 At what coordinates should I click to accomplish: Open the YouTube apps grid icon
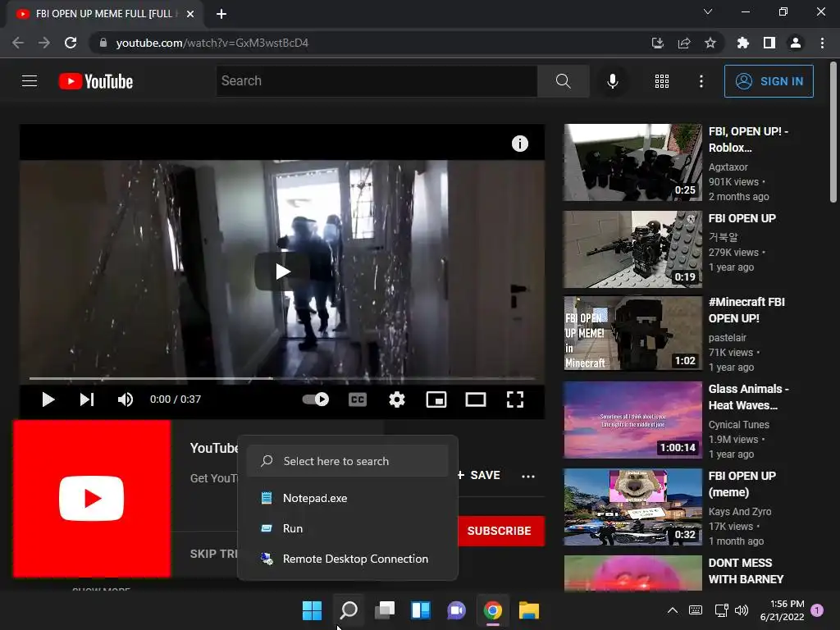[662, 81]
